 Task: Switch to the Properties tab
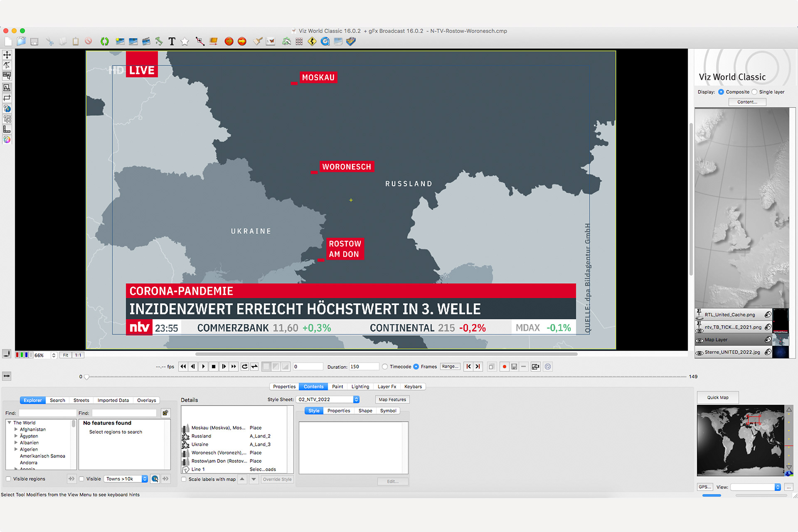(x=284, y=387)
